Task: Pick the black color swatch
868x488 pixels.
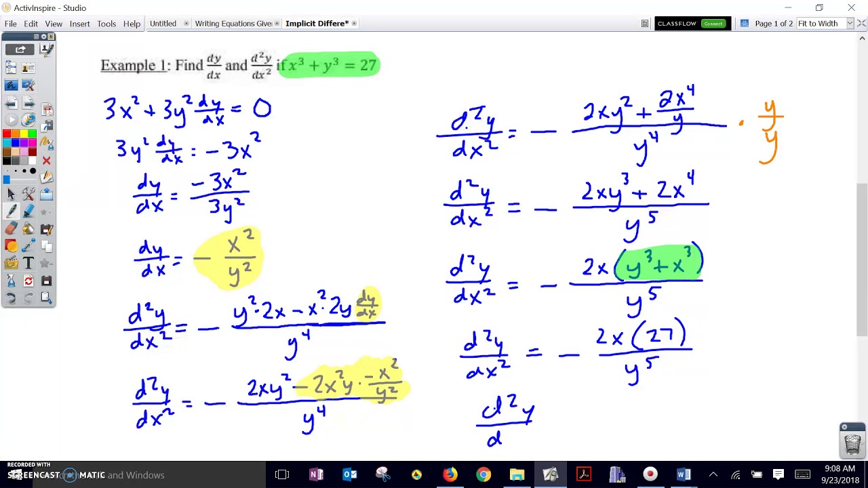Action: (7, 161)
